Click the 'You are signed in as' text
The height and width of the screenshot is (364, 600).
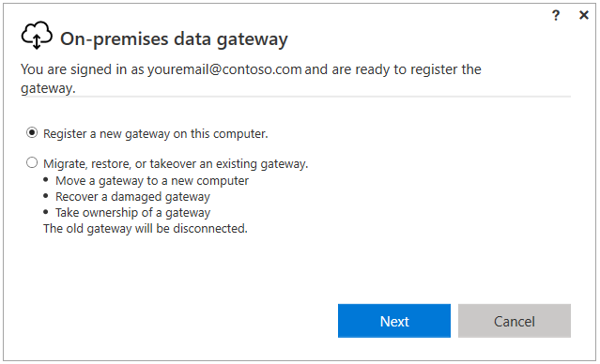(83, 69)
